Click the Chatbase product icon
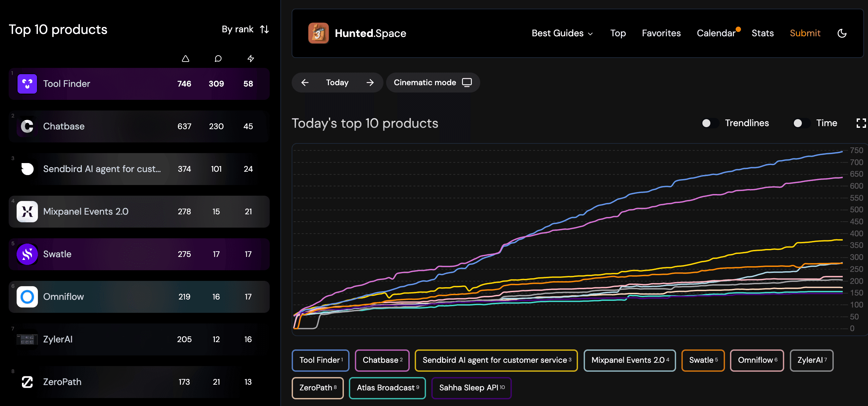 (x=27, y=126)
